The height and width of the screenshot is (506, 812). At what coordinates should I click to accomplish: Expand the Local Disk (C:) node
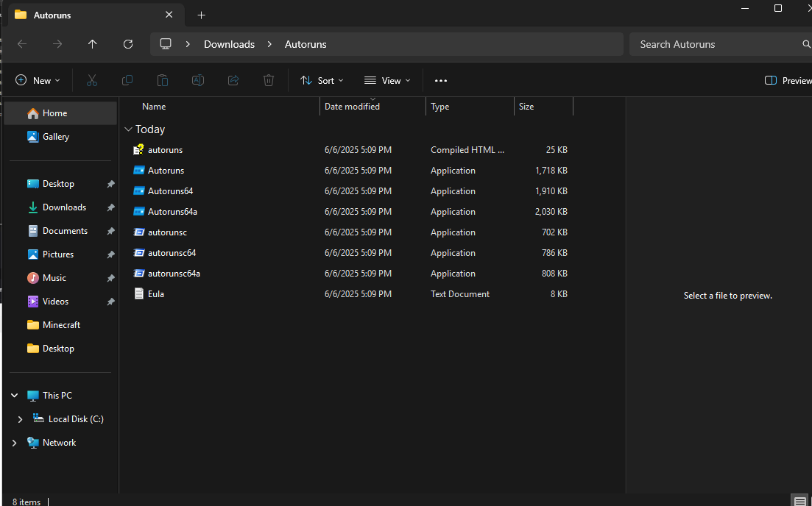click(20, 419)
